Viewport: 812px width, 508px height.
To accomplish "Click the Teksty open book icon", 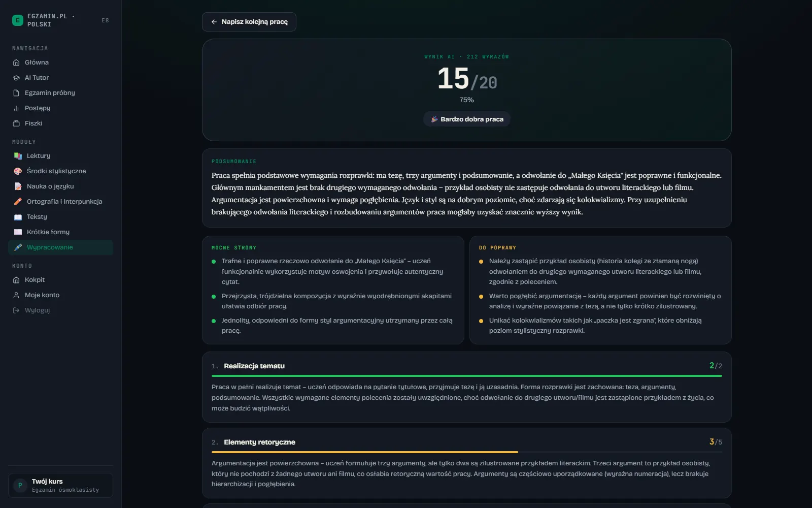I will tap(18, 217).
